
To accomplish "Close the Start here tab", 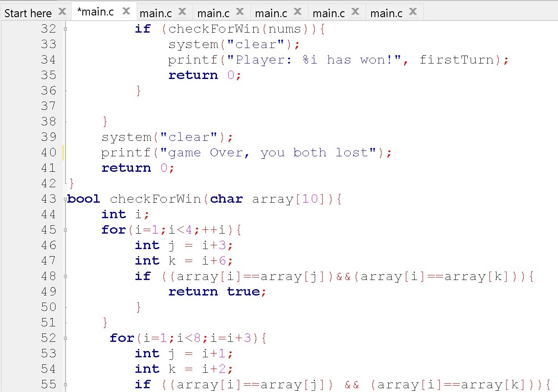I will point(62,12).
